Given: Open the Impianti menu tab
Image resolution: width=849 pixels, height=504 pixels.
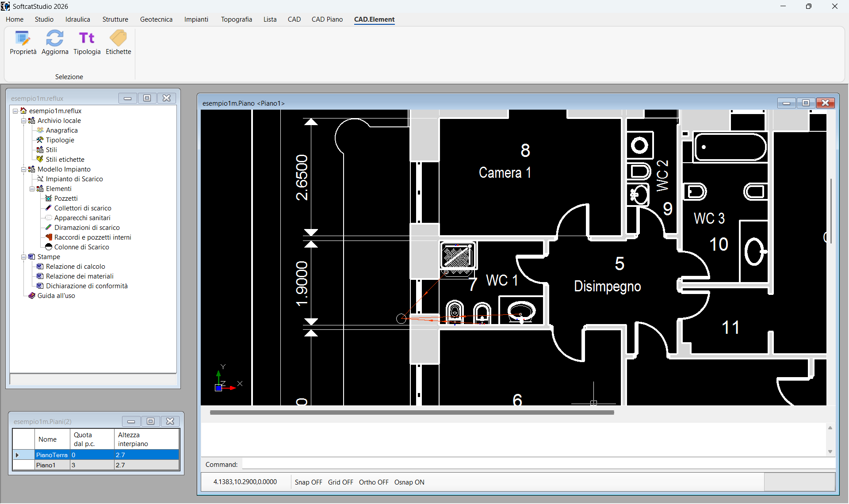Looking at the screenshot, I should [x=196, y=19].
